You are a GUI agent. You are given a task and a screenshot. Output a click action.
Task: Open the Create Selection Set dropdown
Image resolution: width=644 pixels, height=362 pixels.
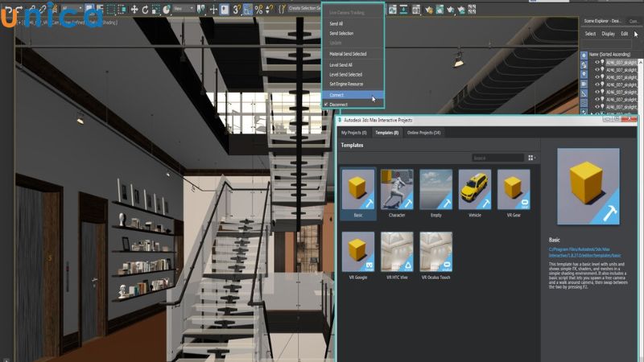pyautogui.click(x=304, y=9)
